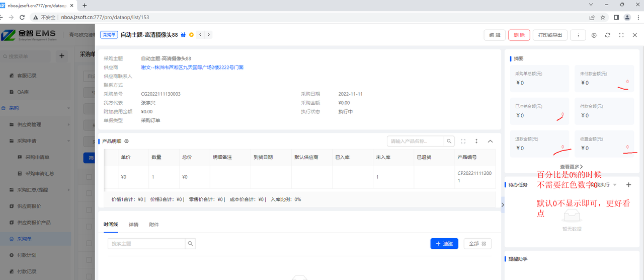Focus the 搜索主题 search field
Image resolution: width=644 pixels, height=280 pixels.
pos(147,244)
